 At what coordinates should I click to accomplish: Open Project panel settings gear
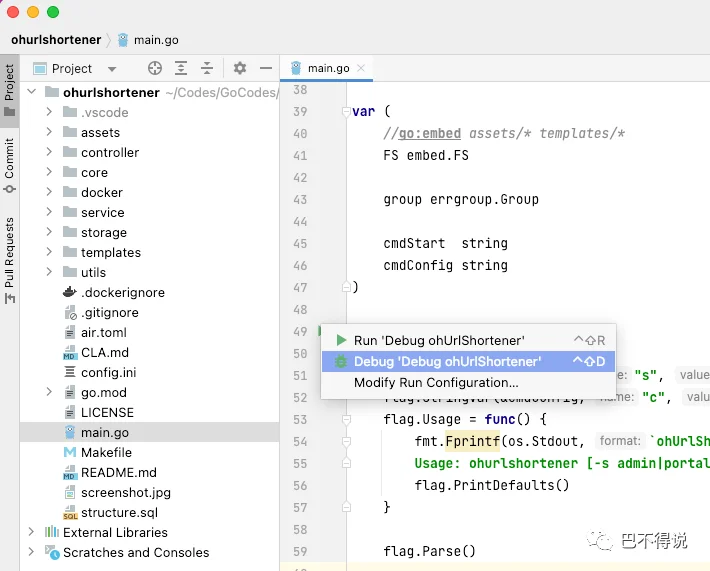click(240, 68)
